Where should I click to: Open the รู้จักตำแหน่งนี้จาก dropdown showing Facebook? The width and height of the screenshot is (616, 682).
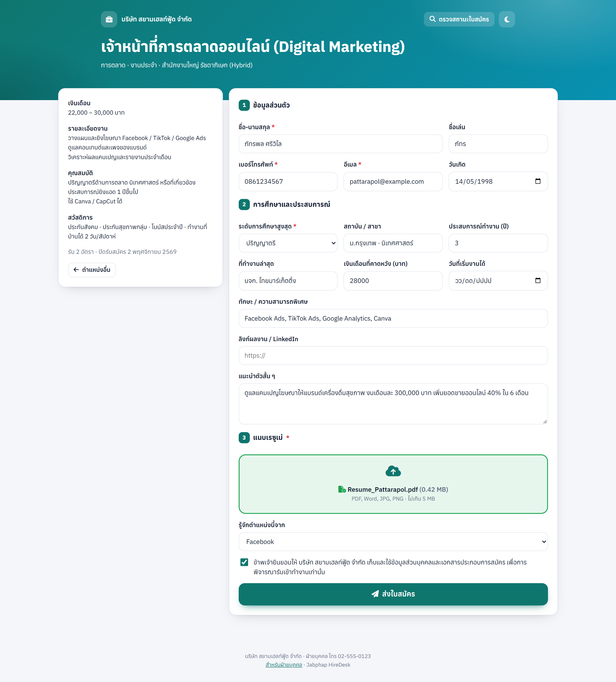[x=393, y=542]
